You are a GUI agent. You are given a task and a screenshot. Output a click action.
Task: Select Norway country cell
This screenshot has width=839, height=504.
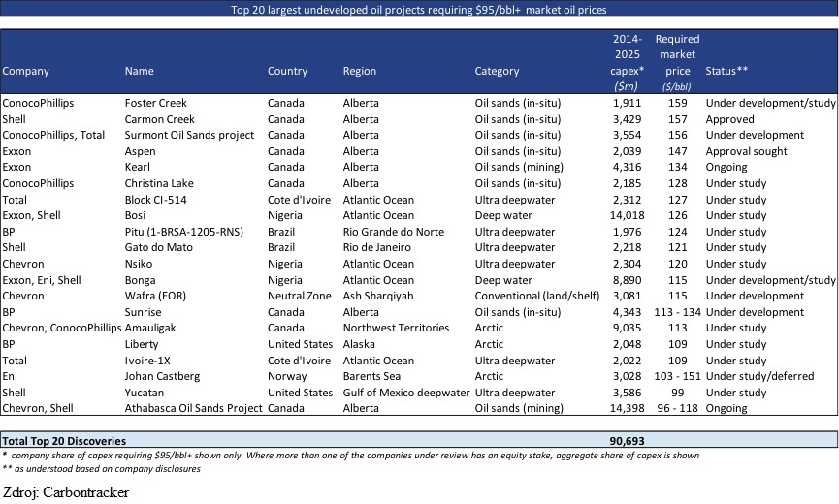point(287,376)
